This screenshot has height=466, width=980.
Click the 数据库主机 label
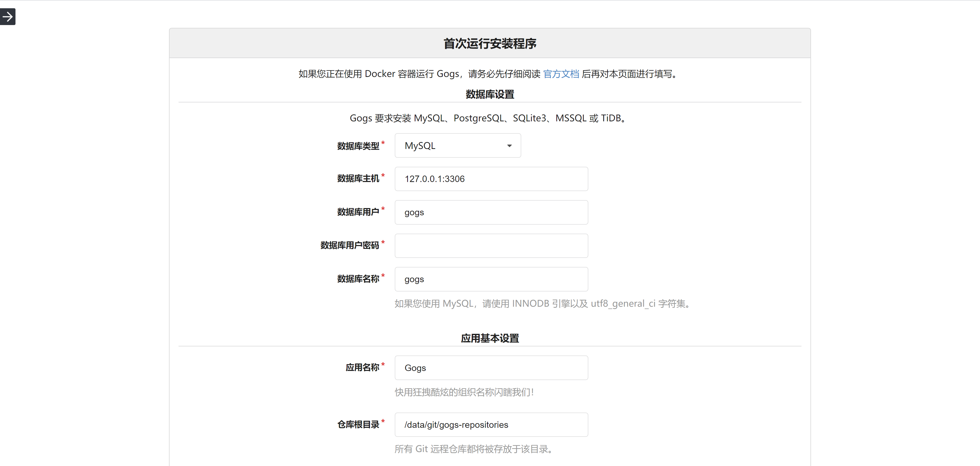(358, 179)
